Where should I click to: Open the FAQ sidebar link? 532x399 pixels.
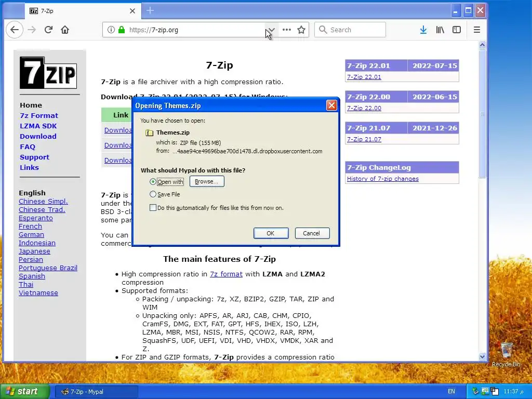[x=28, y=147]
